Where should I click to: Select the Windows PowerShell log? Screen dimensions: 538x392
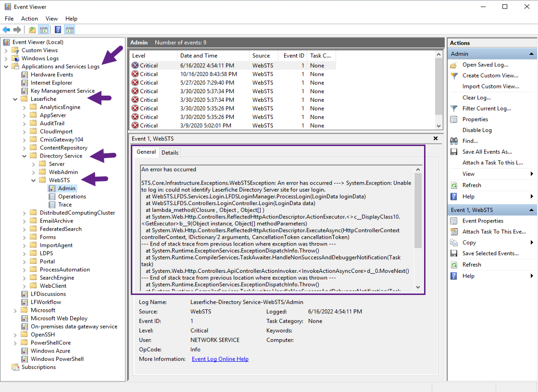[57, 359]
